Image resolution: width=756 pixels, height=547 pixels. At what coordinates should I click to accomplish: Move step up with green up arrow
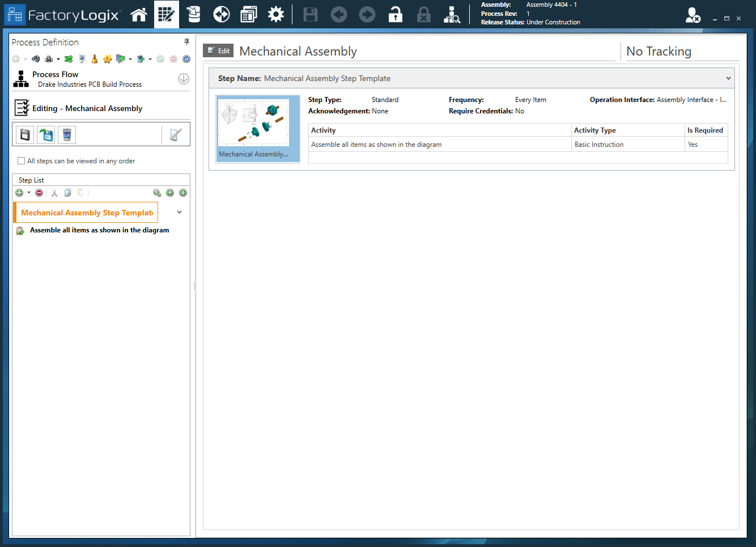[x=170, y=193]
